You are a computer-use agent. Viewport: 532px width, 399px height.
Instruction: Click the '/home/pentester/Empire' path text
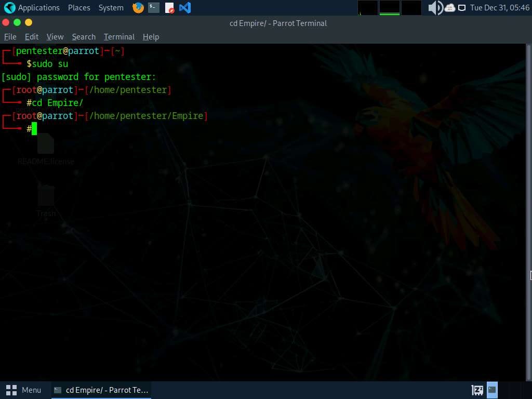[x=146, y=116]
